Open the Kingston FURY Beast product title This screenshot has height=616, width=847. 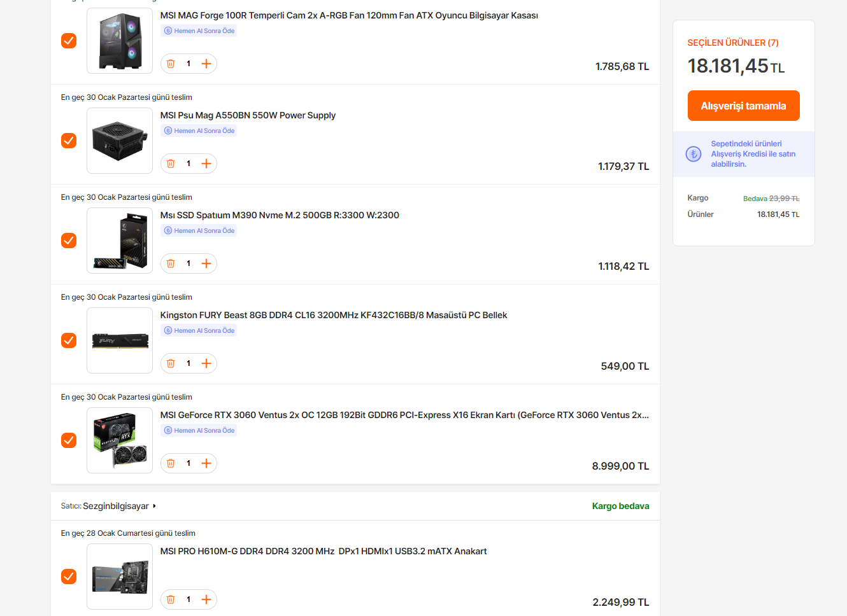334,315
